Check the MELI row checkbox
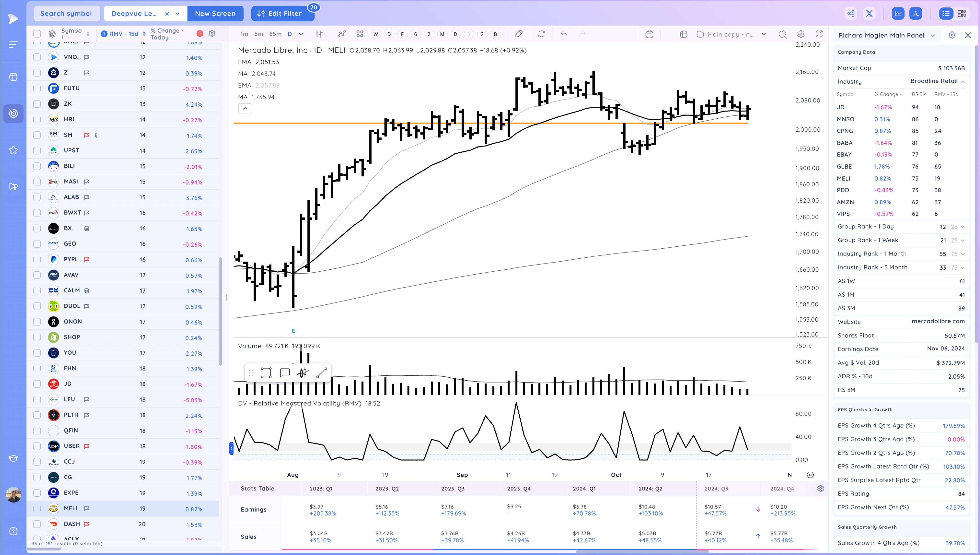Image resolution: width=980 pixels, height=555 pixels. point(37,508)
